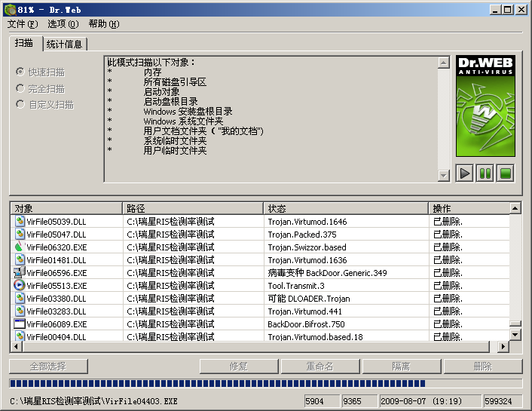
Task: Click the results list vertical scrollbar thumb
Action: [x=515, y=324]
